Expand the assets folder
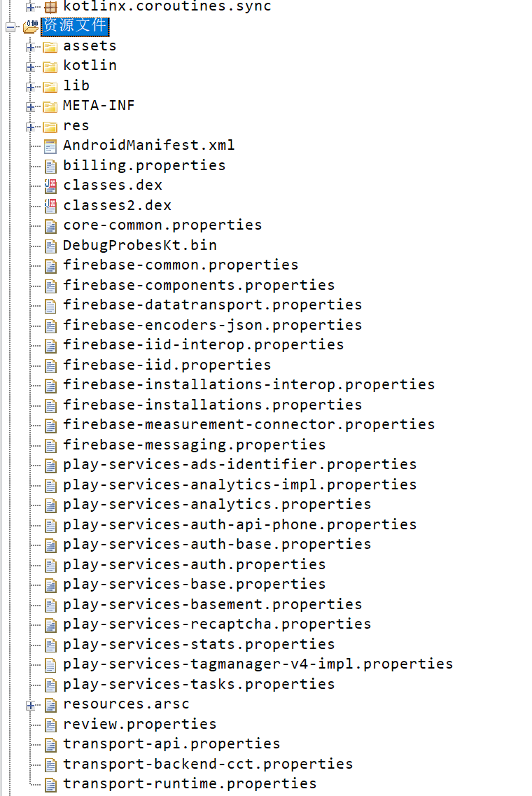Image resolution: width=532 pixels, height=796 pixels. [x=31, y=47]
